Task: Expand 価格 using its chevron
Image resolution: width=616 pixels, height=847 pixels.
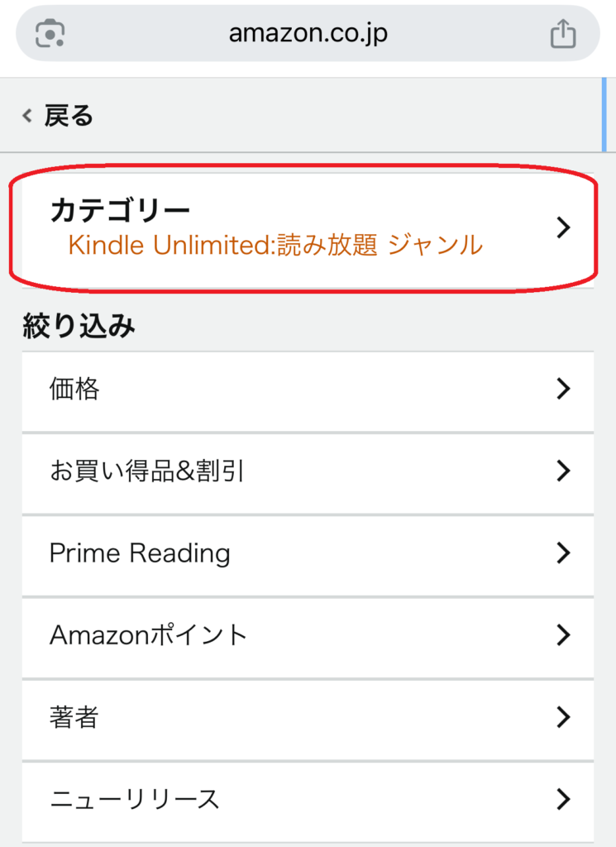Action: click(563, 389)
